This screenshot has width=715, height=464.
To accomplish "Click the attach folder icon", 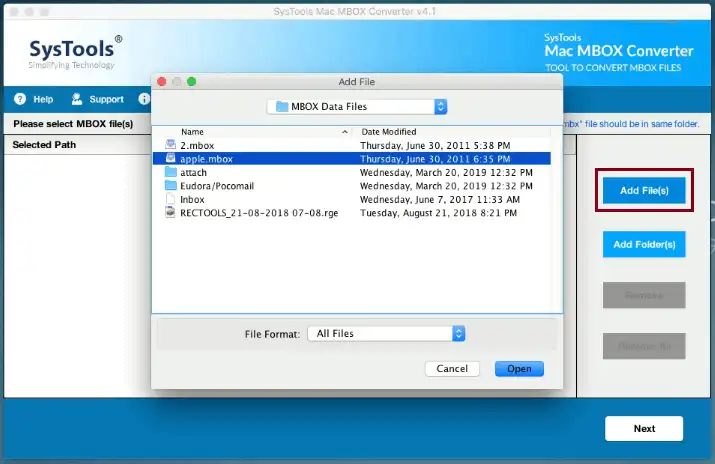I will tap(171, 172).
